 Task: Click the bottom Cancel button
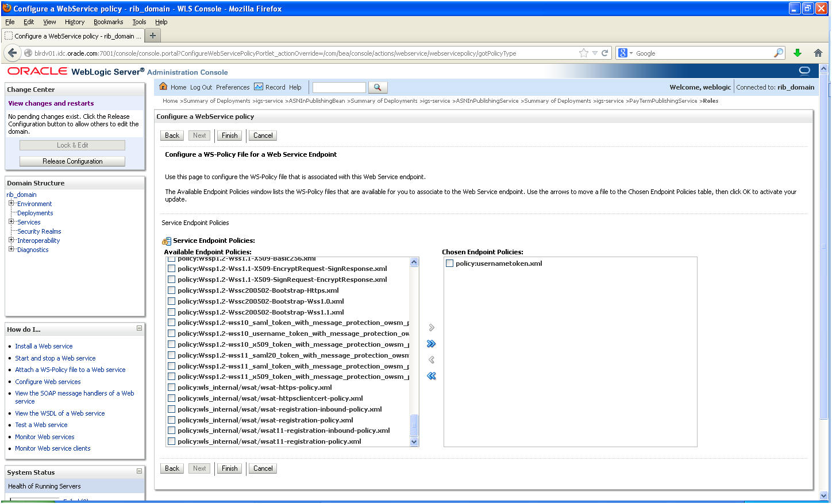coord(263,468)
